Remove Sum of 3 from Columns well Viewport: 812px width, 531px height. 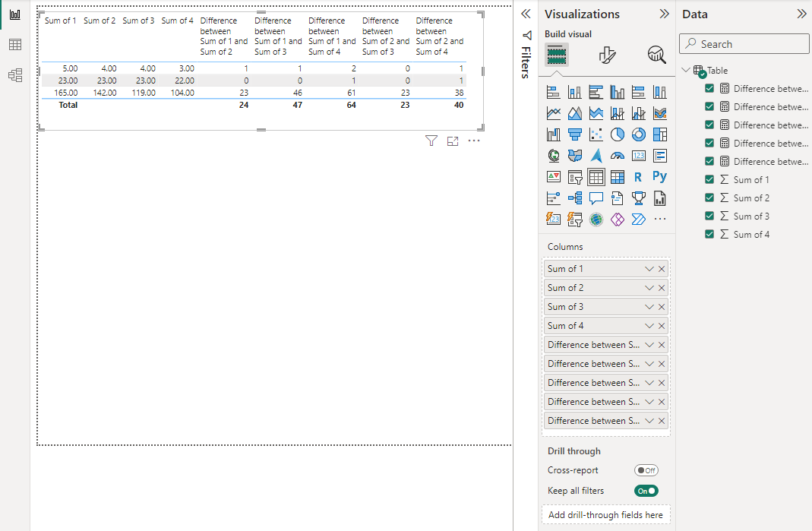click(x=662, y=307)
